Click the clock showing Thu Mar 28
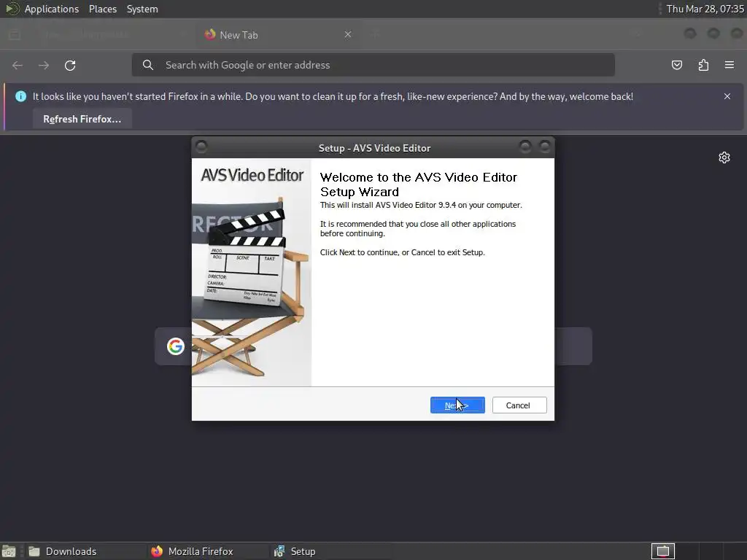The image size is (747, 560). (705, 9)
